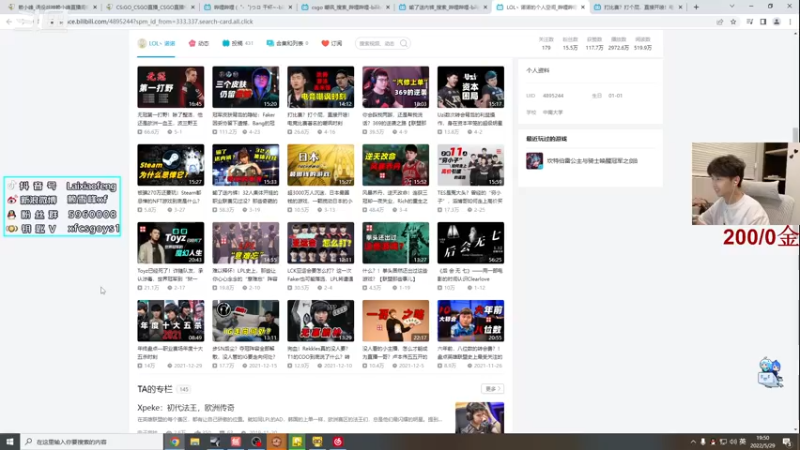The height and width of the screenshot is (450, 800).
Task: Open the '32人集体开挂' video thumbnail
Action: click(x=245, y=165)
